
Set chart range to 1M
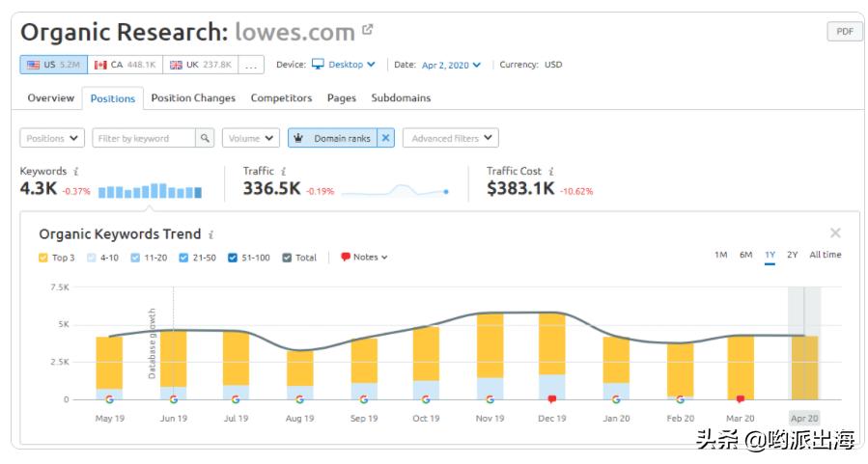720,255
